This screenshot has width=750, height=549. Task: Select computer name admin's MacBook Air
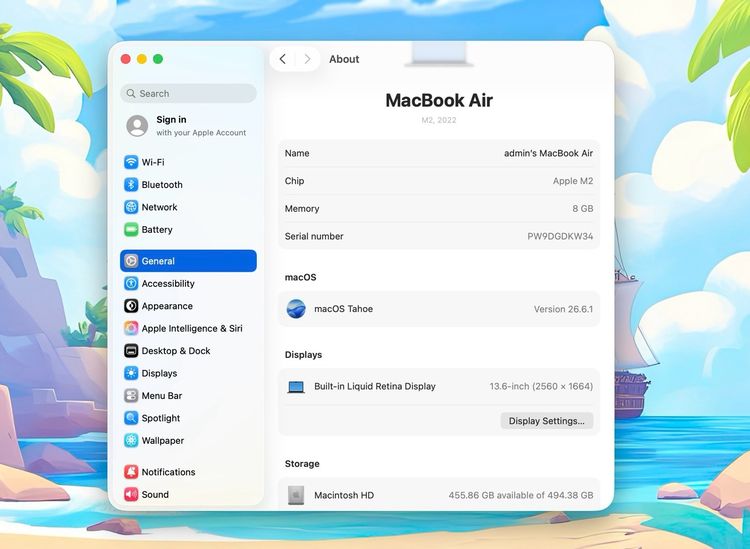(548, 153)
